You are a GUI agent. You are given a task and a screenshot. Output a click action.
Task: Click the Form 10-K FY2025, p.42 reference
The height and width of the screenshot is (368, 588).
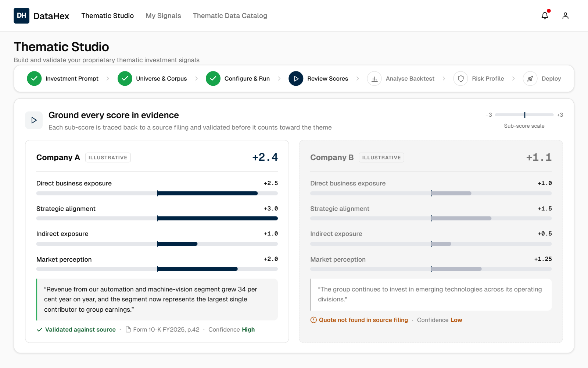coord(166,329)
